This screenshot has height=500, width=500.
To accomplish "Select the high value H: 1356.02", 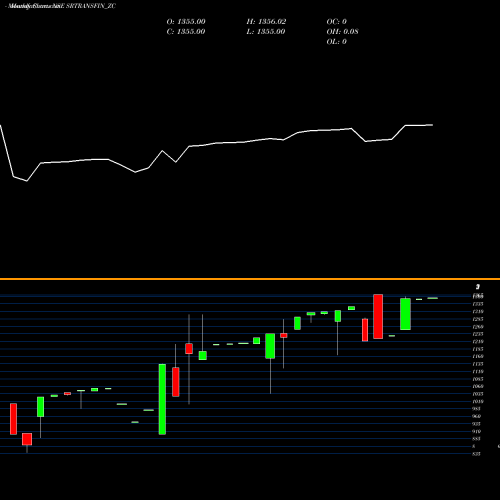I will [x=266, y=22].
